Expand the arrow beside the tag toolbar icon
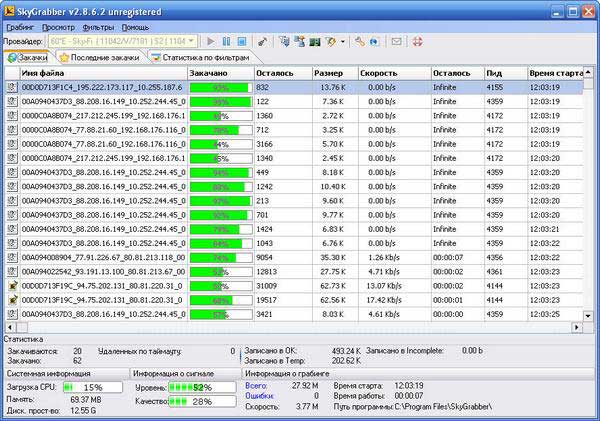 click(x=343, y=41)
